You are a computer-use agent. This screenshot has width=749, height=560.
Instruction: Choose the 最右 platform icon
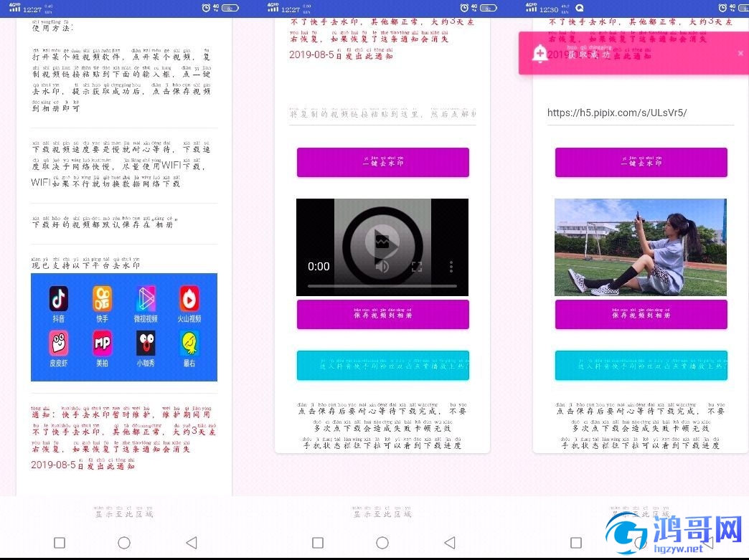[x=189, y=343]
